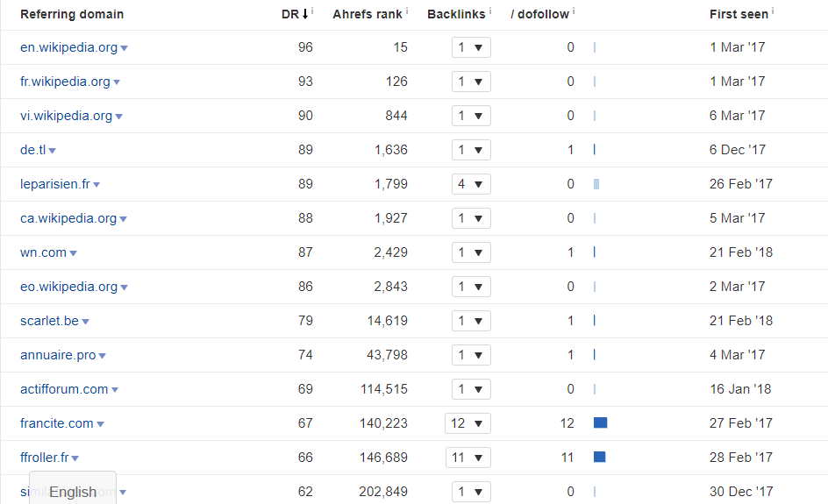Click the English language selector

[x=73, y=492]
